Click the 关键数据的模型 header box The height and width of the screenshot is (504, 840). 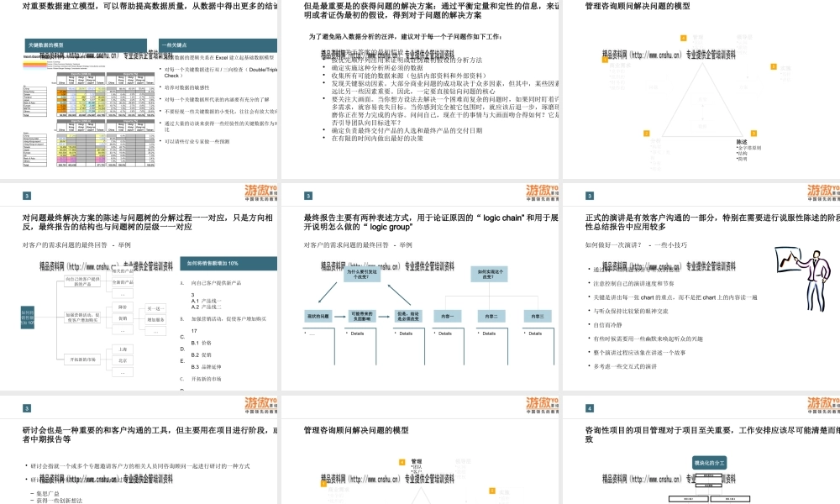coord(86,45)
